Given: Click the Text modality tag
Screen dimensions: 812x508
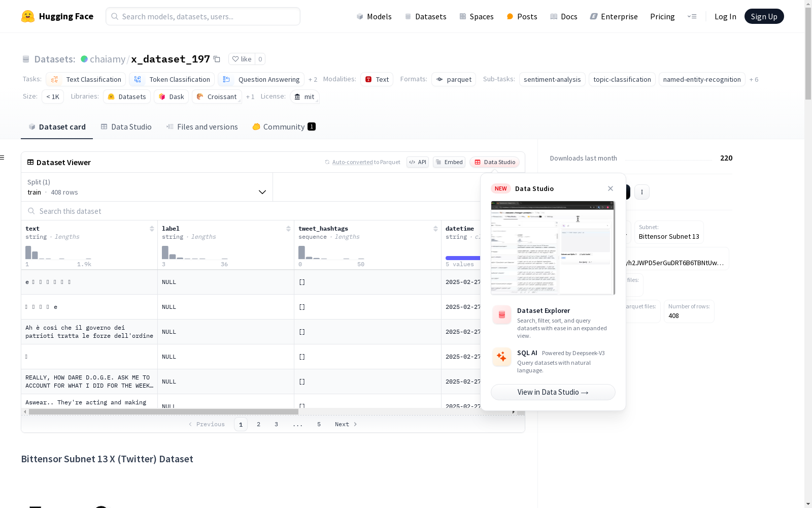Looking at the screenshot, I should tap(377, 79).
